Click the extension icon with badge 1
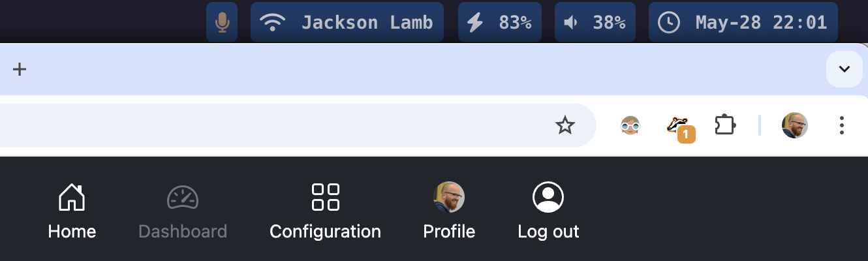The height and width of the screenshot is (261, 868). point(679,127)
